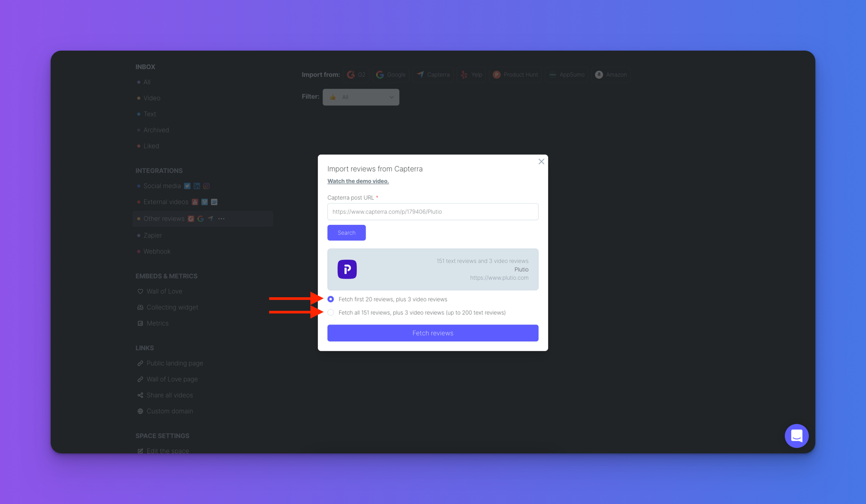866x504 pixels.
Task: Choose Capterra in the Import from row
Action: (x=433, y=75)
